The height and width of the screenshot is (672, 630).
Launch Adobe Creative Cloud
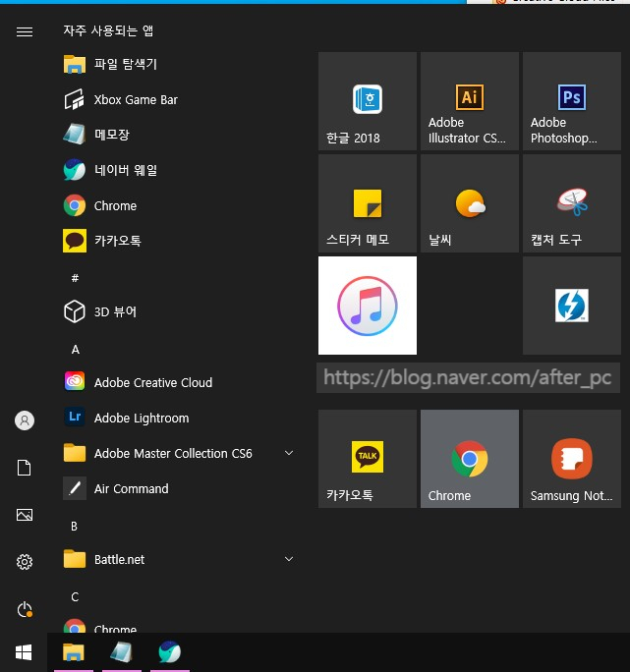coord(178,382)
